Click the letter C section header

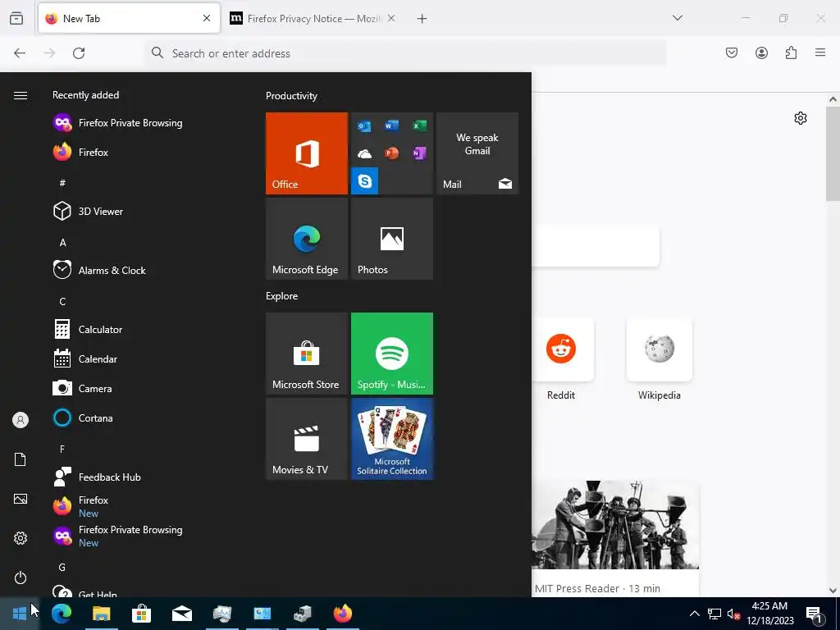(x=62, y=302)
